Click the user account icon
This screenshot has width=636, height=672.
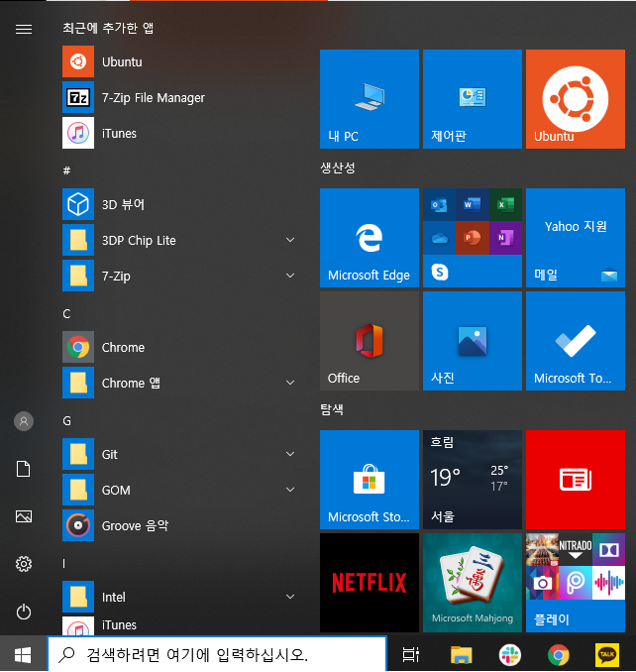tap(24, 421)
